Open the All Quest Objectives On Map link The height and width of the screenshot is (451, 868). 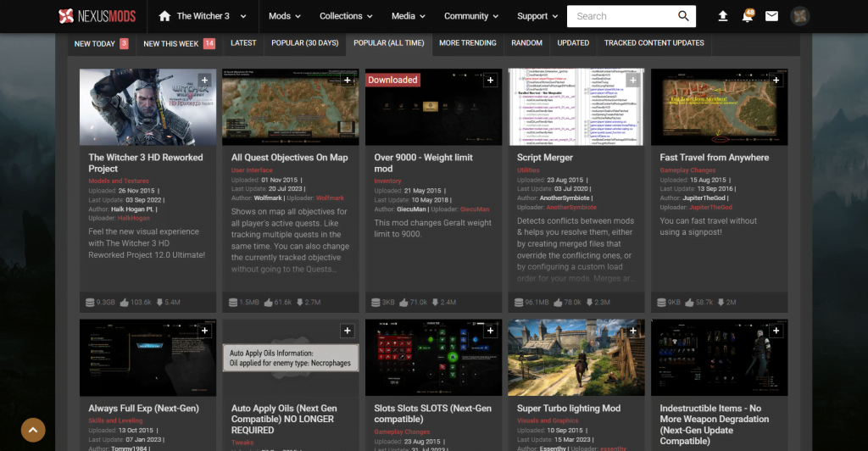pos(289,158)
